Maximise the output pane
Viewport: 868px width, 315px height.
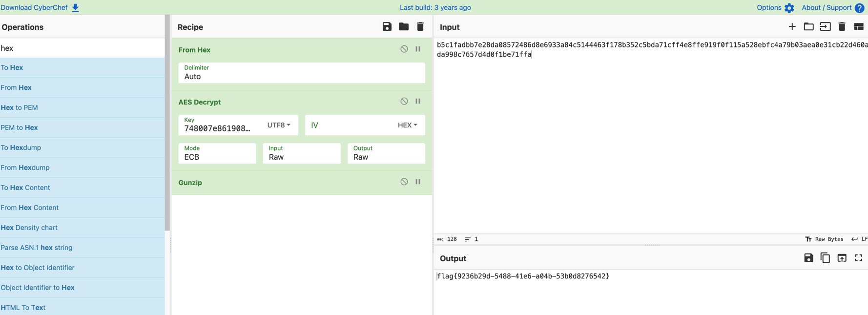858,258
